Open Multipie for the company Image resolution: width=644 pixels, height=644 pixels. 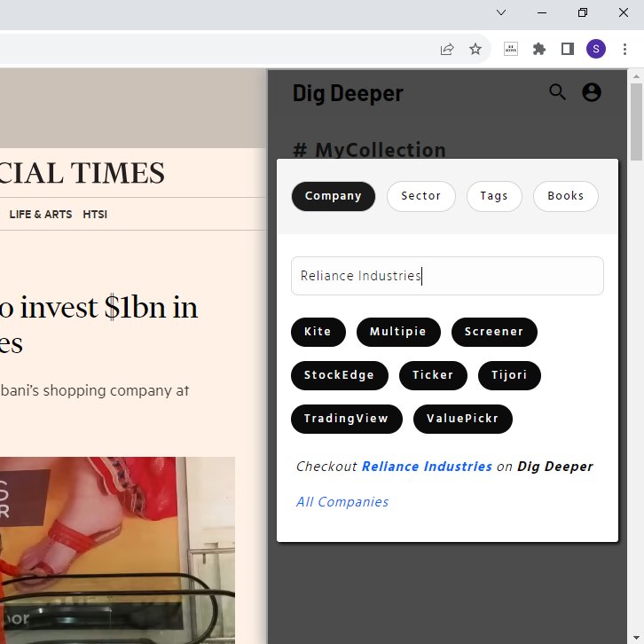pos(398,332)
